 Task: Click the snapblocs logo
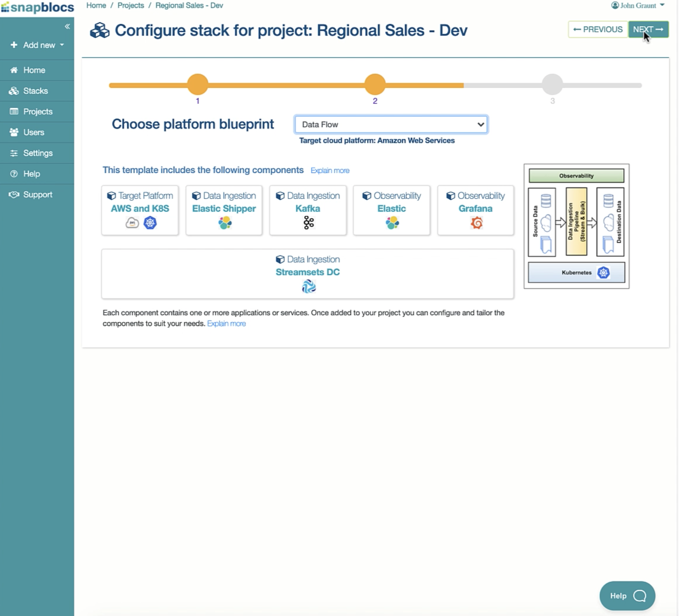coord(37,7)
